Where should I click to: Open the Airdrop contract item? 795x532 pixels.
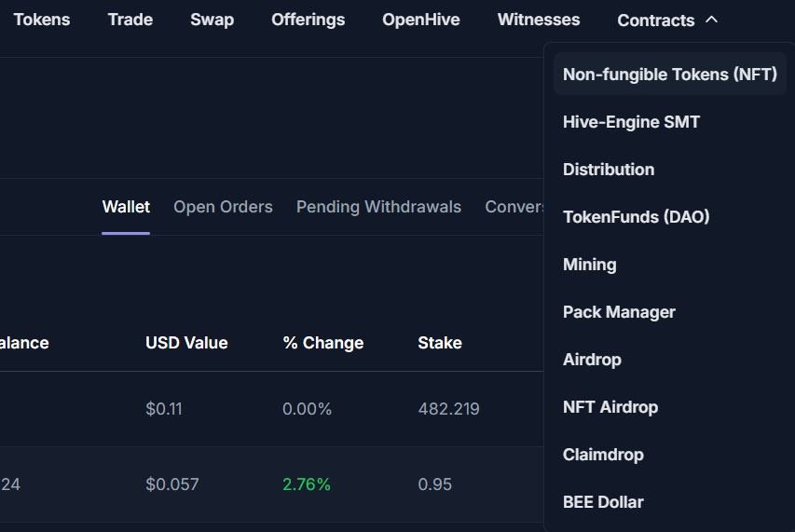(592, 360)
